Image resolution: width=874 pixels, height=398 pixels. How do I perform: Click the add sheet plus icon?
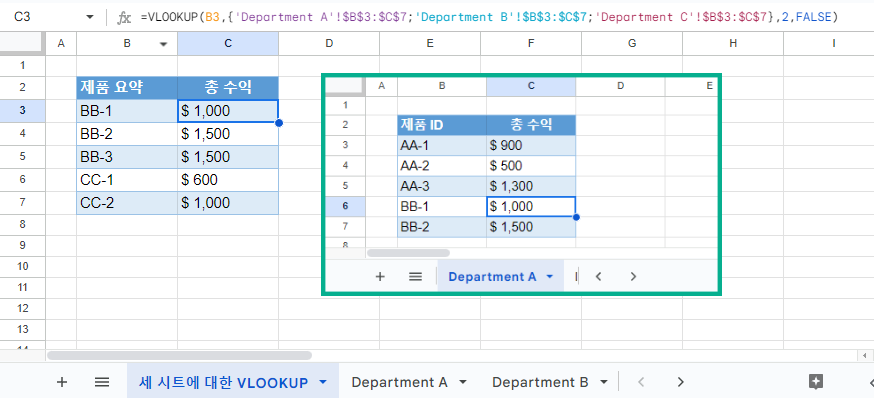[x=62, y=382]
